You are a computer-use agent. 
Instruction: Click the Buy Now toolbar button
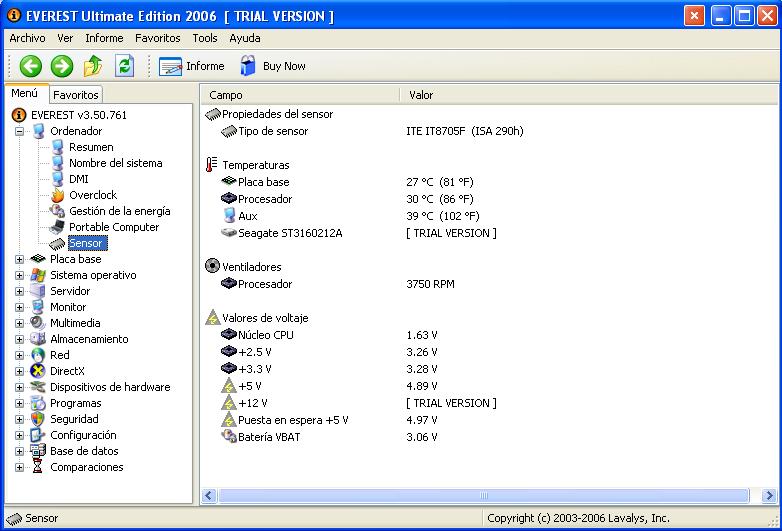pos(272,66)
